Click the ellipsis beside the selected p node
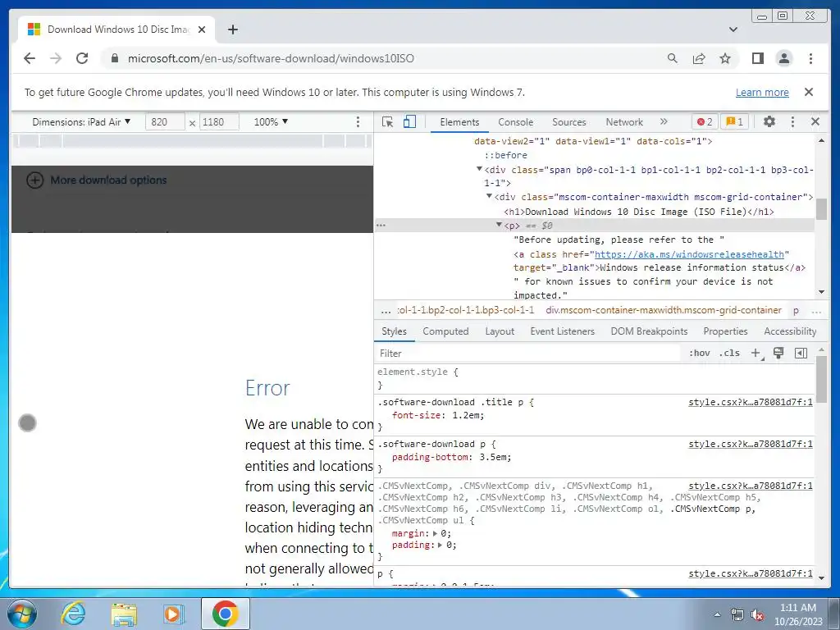The width and height of the screenshot is (840, 630). (381, 225)
